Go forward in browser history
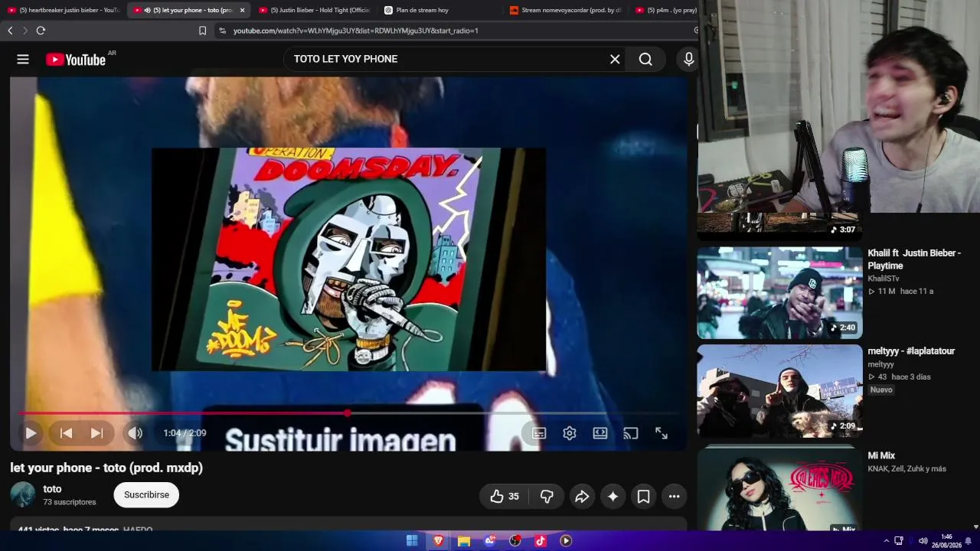The height and width of the screenshot is (551, 980). (x=24, y=31)
